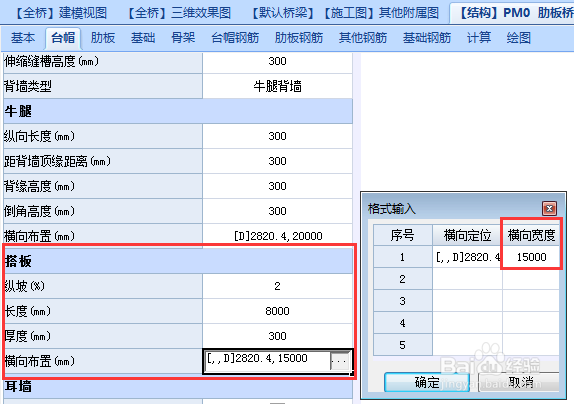Select the 台帽 tab
574x404 pixels.
click(x=63, y=38)
